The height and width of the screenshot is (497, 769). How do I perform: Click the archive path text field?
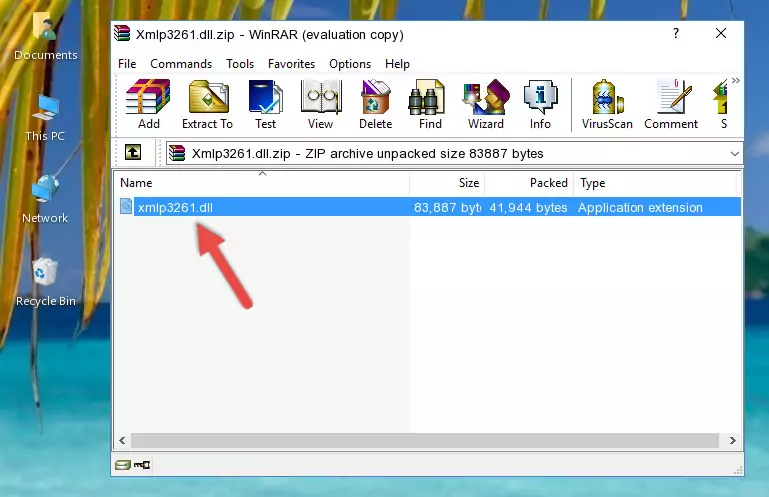[x=454, y=154]
